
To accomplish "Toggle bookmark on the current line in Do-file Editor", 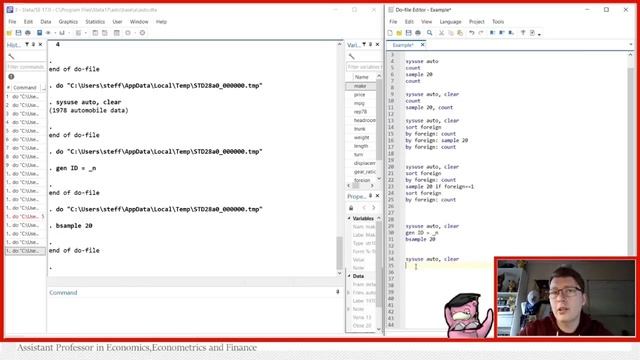I will click(492, 33).
